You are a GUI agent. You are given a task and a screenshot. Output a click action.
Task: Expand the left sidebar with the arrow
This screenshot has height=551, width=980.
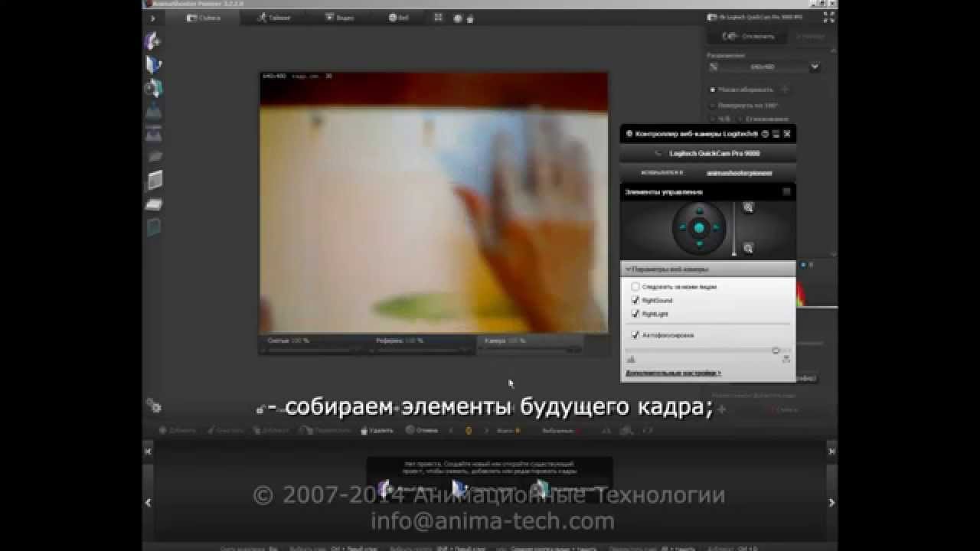point(152,18)
